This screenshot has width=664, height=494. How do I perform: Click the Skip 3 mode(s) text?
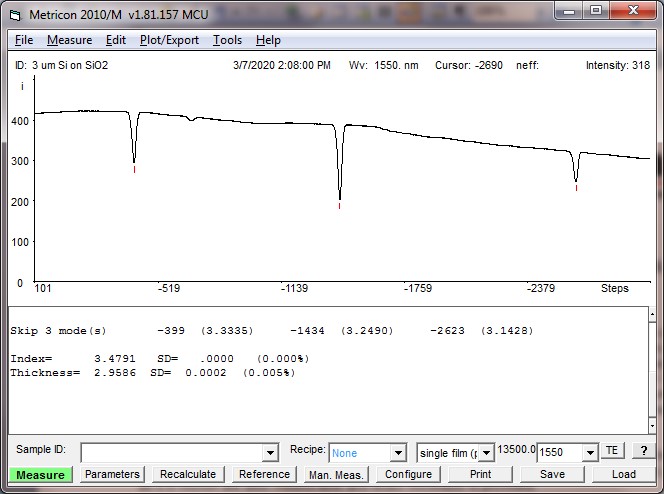tap(58, 331)
